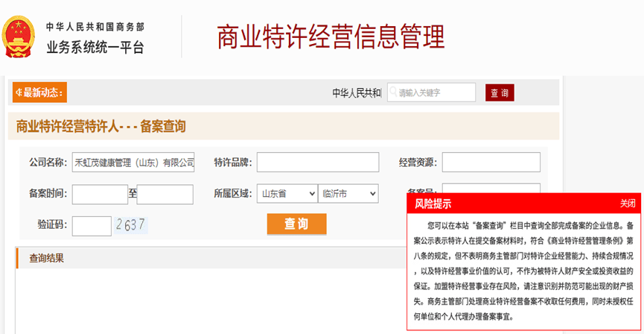Expand the 临沂市 city dropdown
Image resolution: width=644 pixels, height=334 pixels.
[348, 194]
